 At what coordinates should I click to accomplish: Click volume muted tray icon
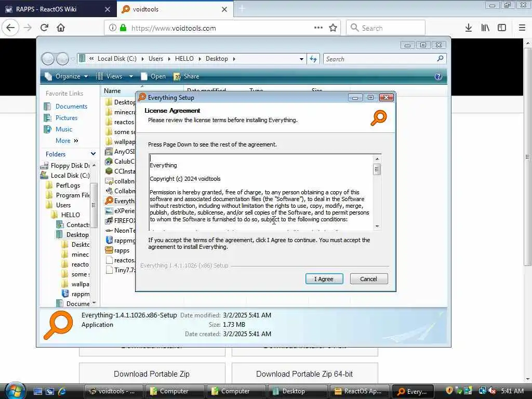491,391
